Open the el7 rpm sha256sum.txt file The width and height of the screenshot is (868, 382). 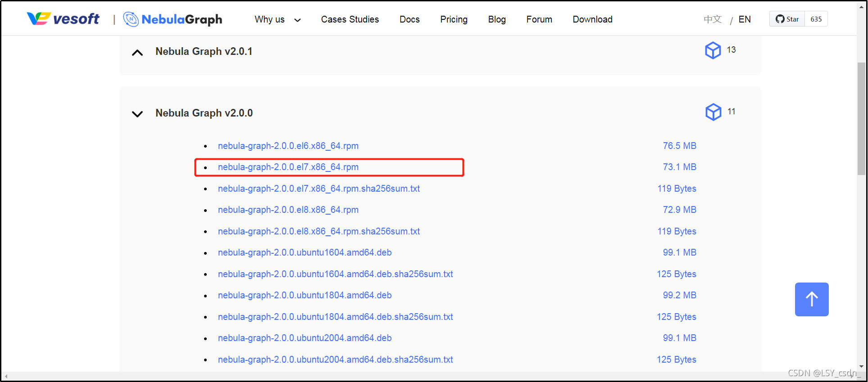point(319,189)
